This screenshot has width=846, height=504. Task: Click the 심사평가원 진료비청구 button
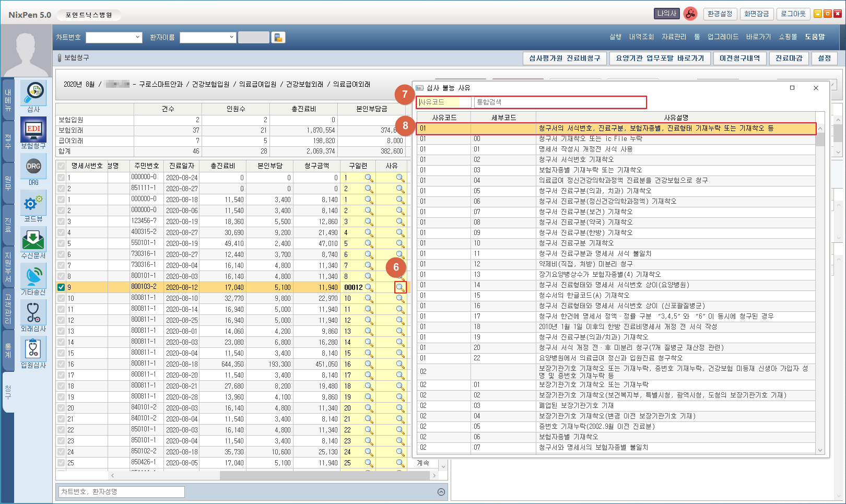click(x=565, y=58)
